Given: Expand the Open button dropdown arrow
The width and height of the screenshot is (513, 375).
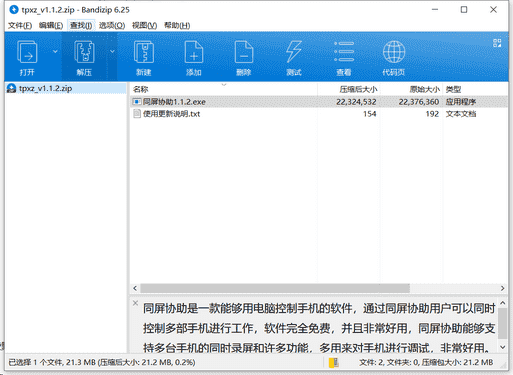Looking at the screenshot, I should (x=55, y=51).
